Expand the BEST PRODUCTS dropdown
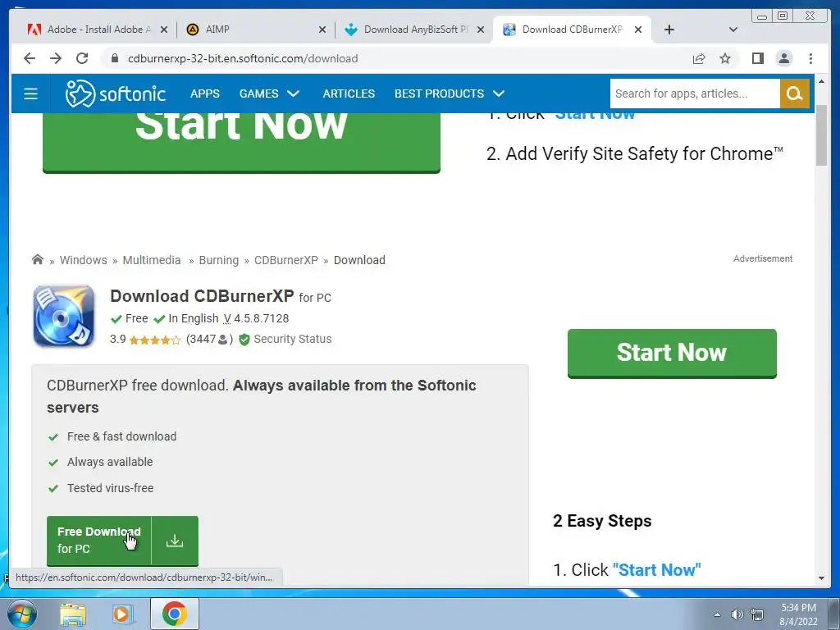Image resolution: width=840 pixels, height=630 pixels. coord(450,94)
